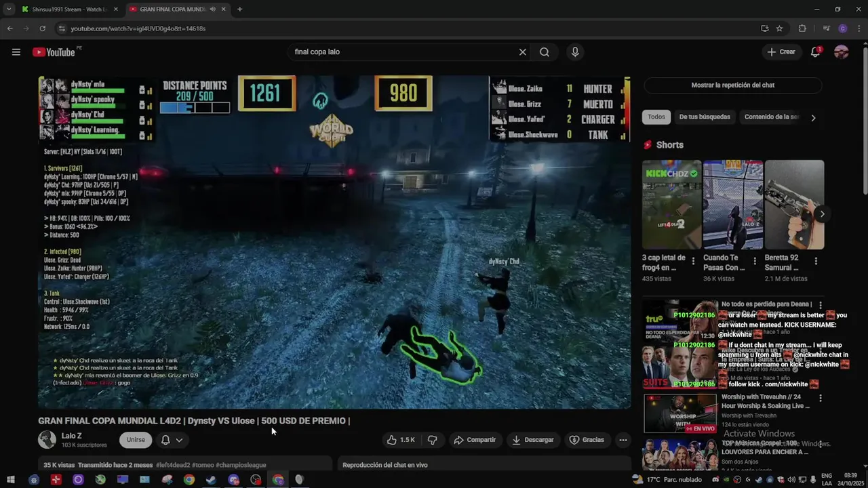Click the #championsleague hashtag

241,465
